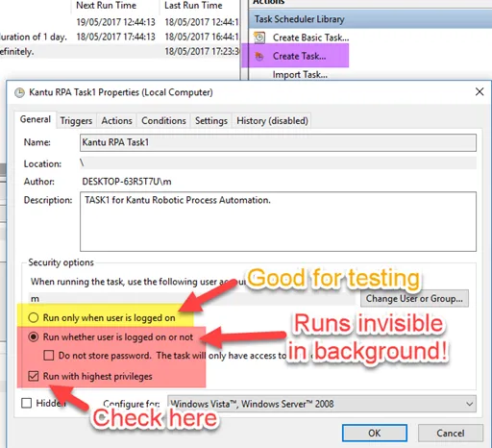This screenshot has height=448, width=492.
Task: Open the Triggers tab
Action: 76,121
